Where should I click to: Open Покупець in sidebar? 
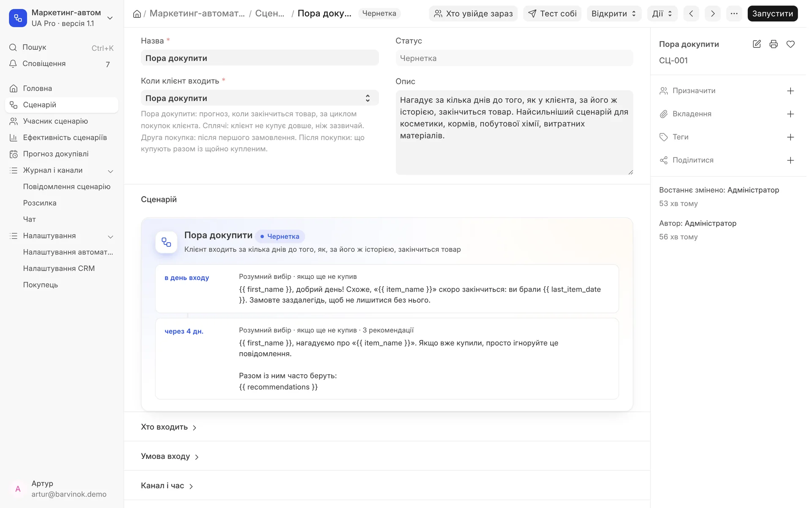coord(62,285)
